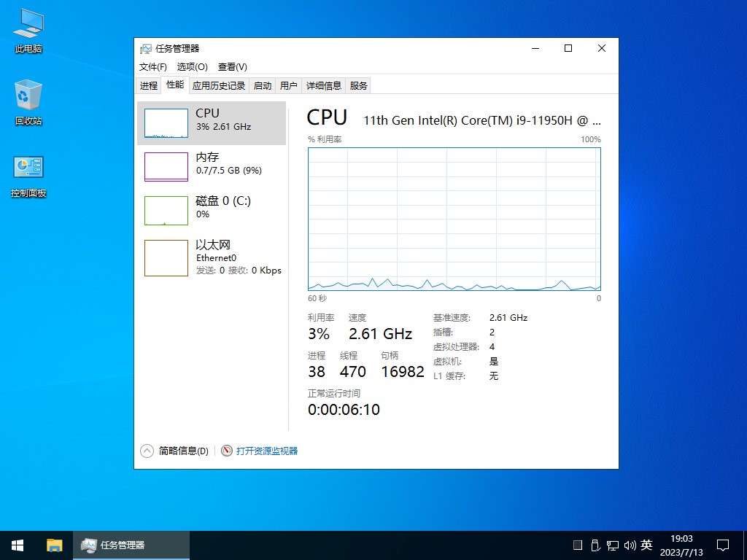Click 虚拟机 label
Viewport: 747px width, 560px height.
point(447,362)
